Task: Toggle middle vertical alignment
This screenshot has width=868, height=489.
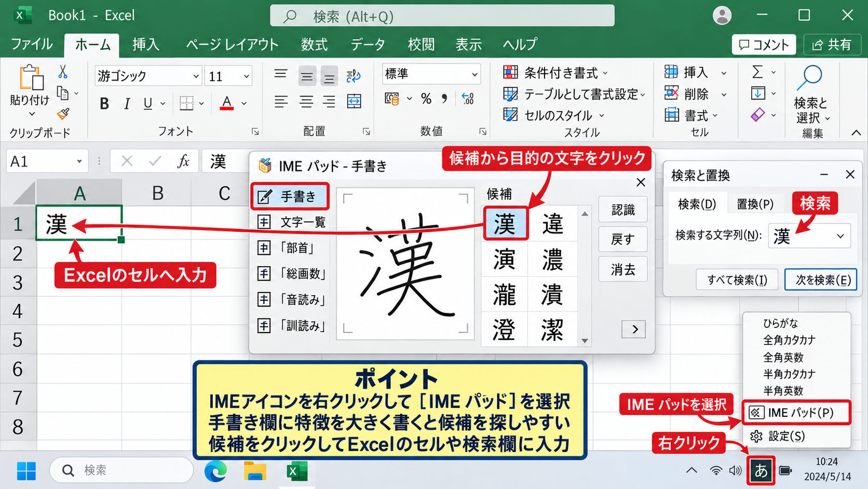Action: pos(307,77)
